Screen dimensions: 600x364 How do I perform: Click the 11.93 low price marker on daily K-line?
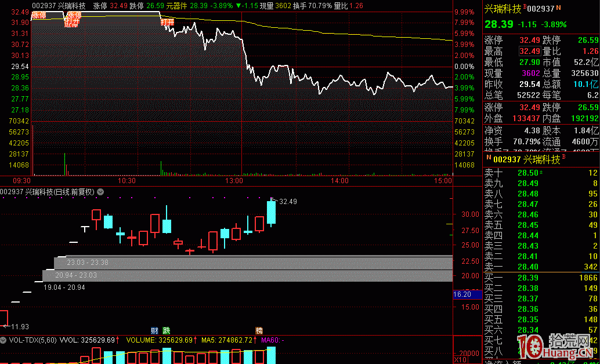click(x=20, y=326)
